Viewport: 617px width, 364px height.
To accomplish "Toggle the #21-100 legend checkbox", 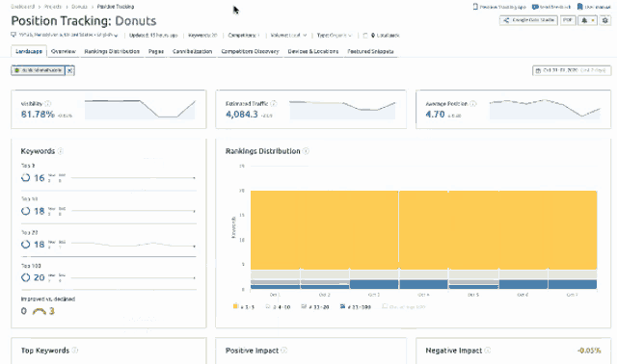I will coord(342,306).
